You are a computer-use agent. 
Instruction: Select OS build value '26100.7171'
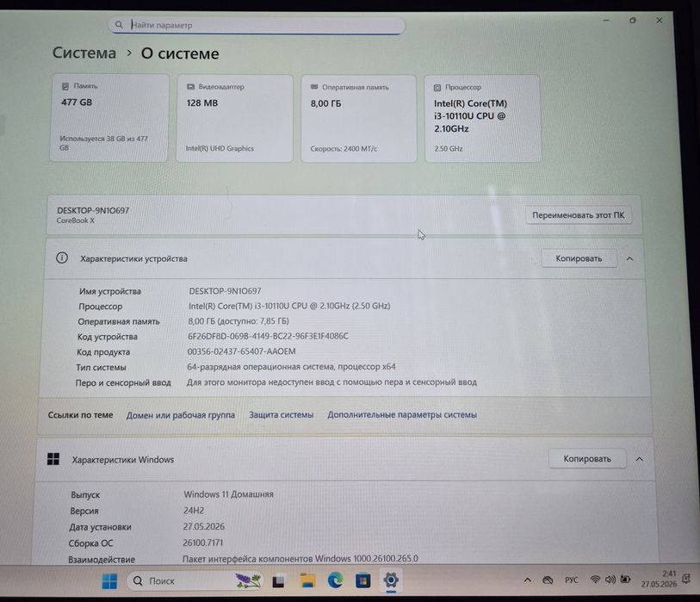tap(202, 543)
